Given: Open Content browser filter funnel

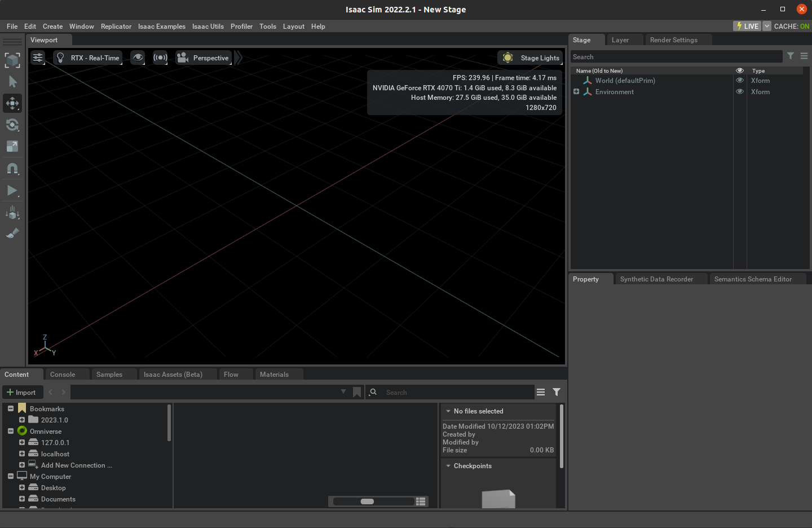Looking at the screenshot, I should (x=557, y=392).
